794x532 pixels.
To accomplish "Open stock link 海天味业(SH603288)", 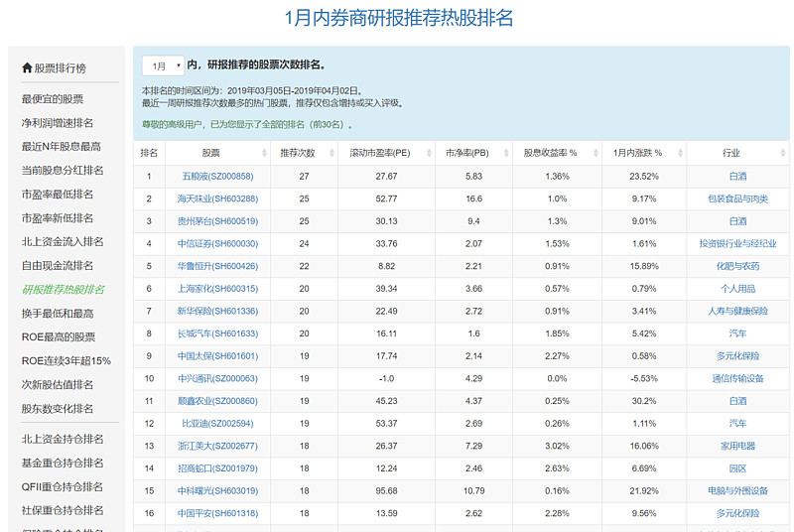I will click(217, 199).
